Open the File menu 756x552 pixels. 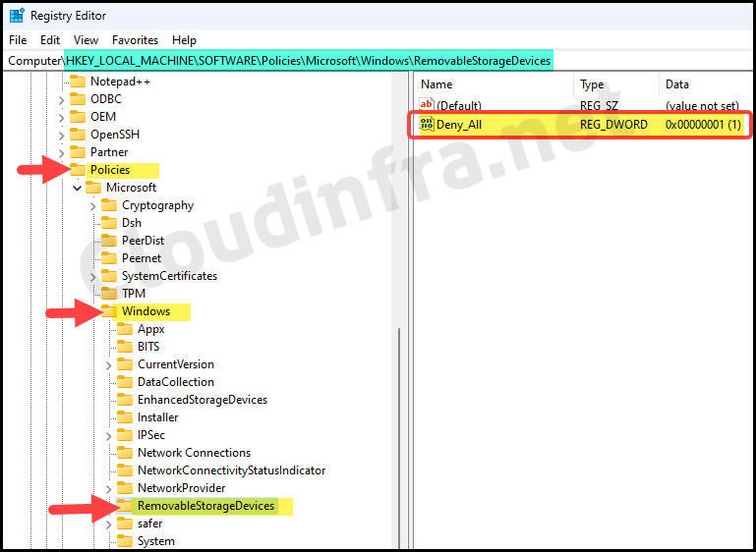(x=18, y=40)
